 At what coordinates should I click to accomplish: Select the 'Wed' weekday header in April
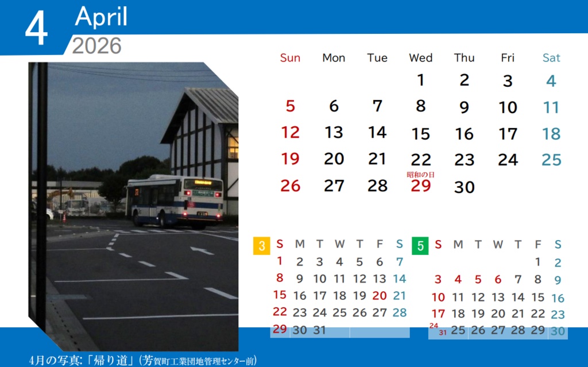point(421,58)
